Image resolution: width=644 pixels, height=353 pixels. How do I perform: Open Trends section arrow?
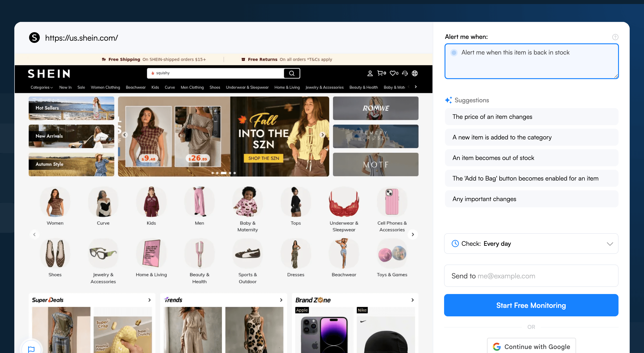(281, 300)
